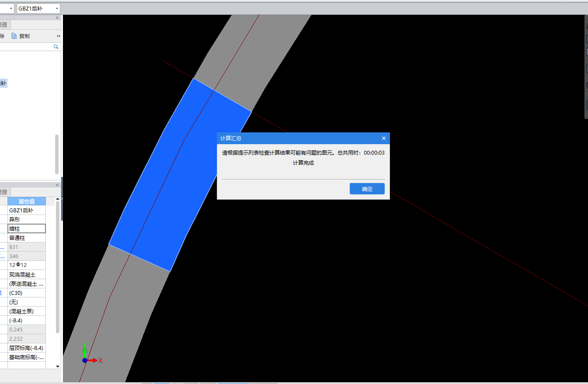Select the (-8.4) property value

(x=27, y=320)
